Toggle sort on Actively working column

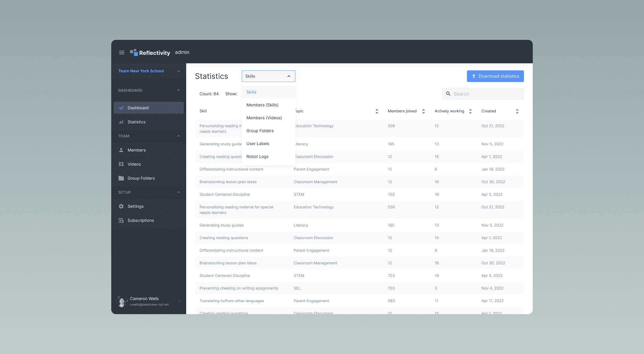pos(470,111)
